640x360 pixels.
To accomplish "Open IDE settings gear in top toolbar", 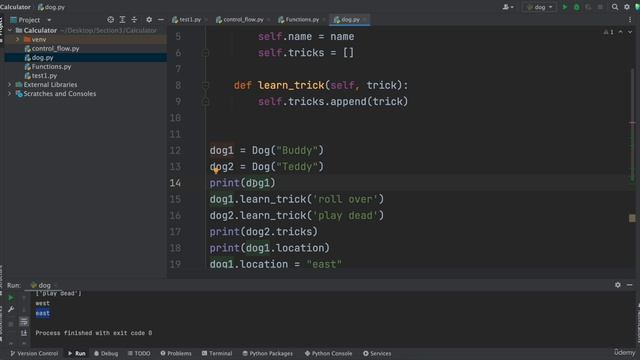I will pyautogui.click(x=627, y=7).
